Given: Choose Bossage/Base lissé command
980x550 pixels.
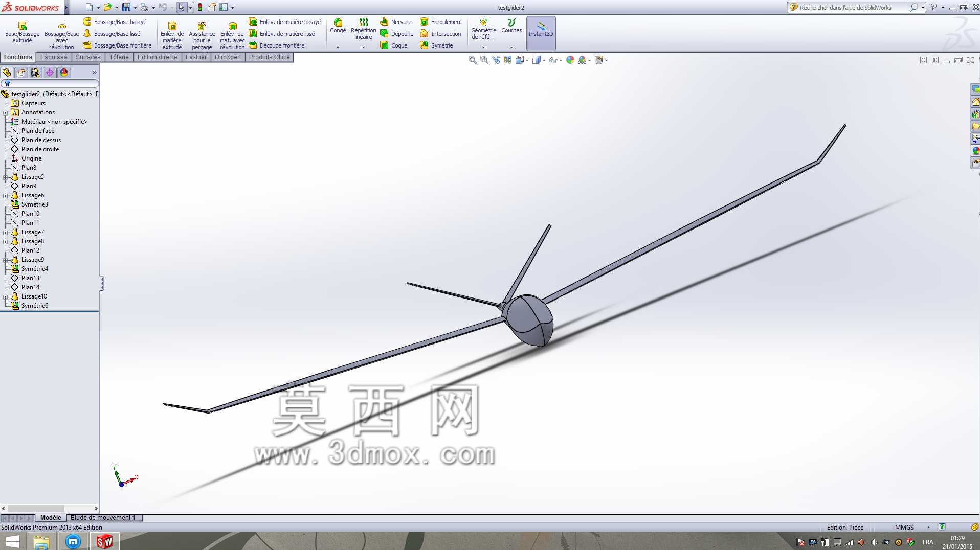Looking at the screenshot, I should (112, 34).
